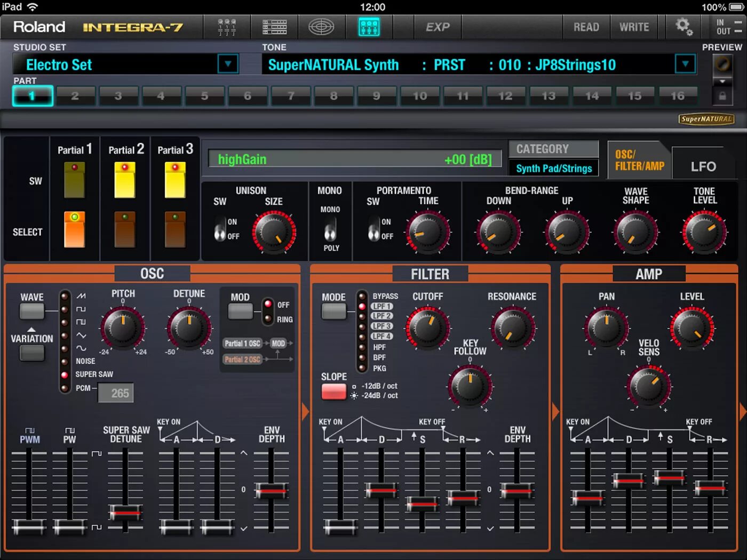
Task: Select Part 2 tab
Action: click(x=75, y=96)
